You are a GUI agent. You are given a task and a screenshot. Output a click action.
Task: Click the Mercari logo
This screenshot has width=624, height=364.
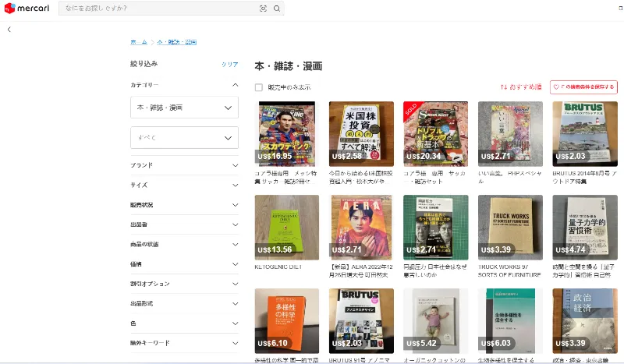pyautogui.click(x=27, y=9)
